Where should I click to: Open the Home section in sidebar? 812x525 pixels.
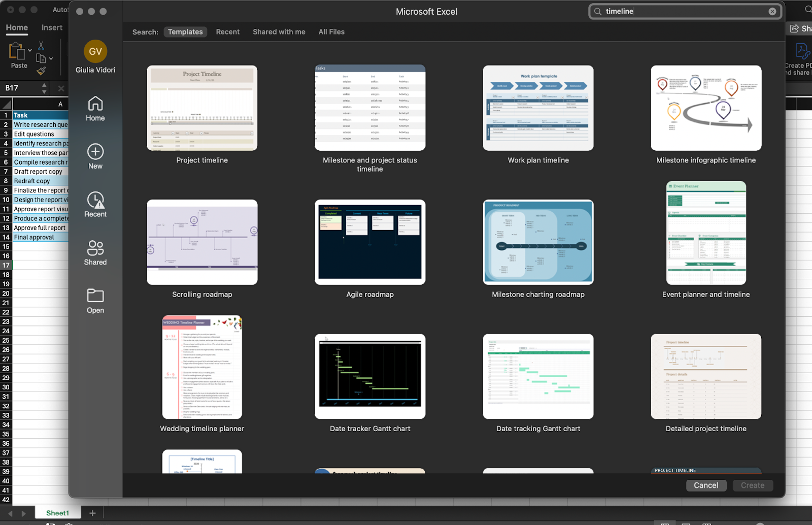pyautogui.click(x=95, y=109)
